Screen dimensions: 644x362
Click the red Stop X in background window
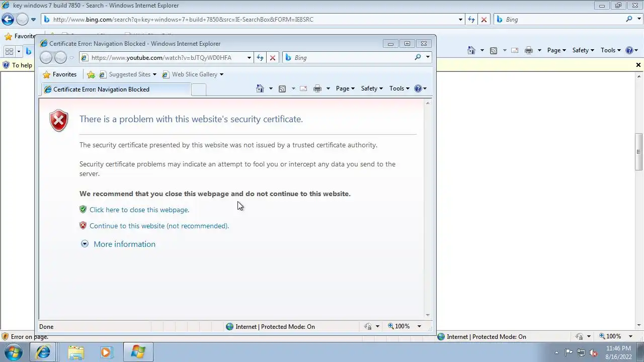click(x=484, y=20)
